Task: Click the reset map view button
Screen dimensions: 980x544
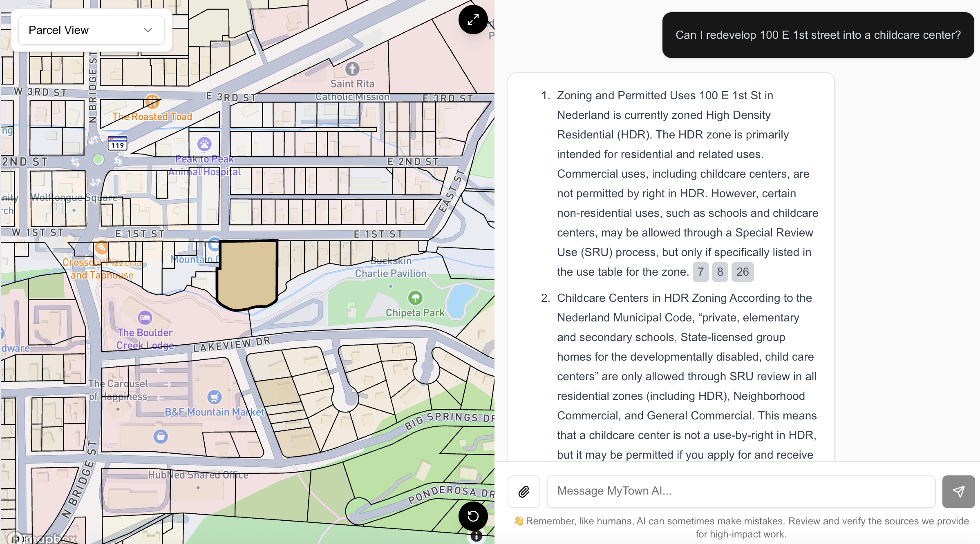Action: pyautogui.click(x=473, y=516)
